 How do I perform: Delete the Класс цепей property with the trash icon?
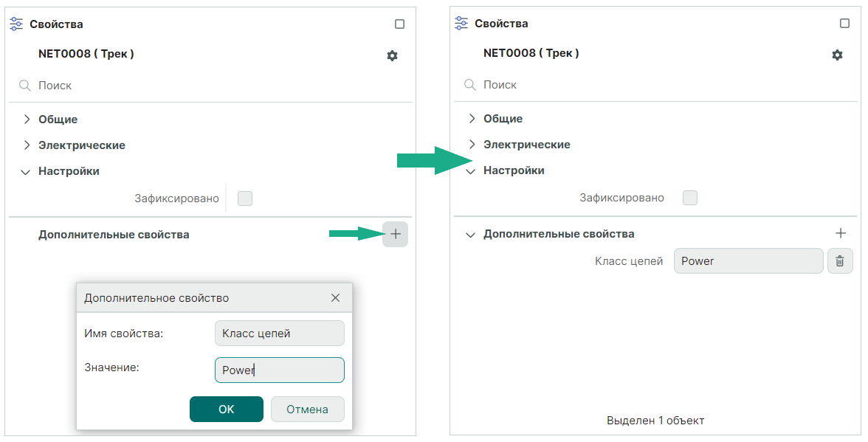pos(840,261)
